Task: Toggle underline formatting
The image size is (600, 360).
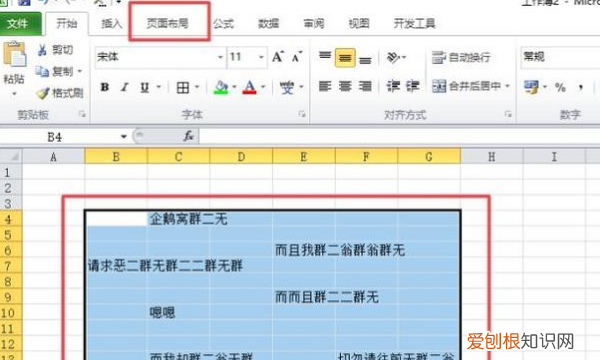Action: pyautogui.click(x=145, y=88)
